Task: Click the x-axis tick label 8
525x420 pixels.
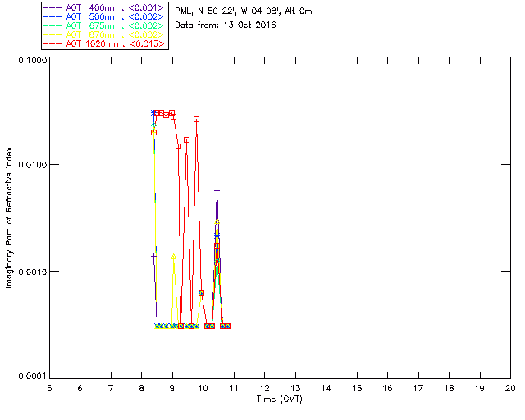Action: pos(142,388)
